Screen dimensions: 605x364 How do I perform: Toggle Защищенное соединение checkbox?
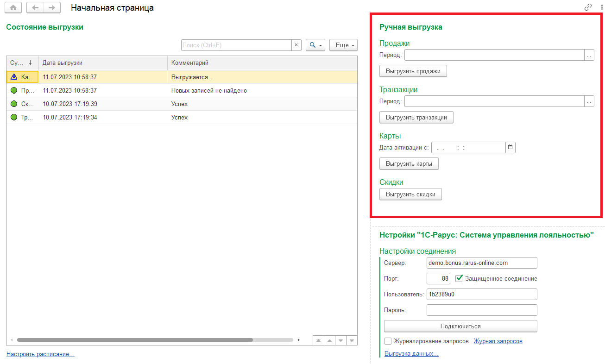(459, 278)
